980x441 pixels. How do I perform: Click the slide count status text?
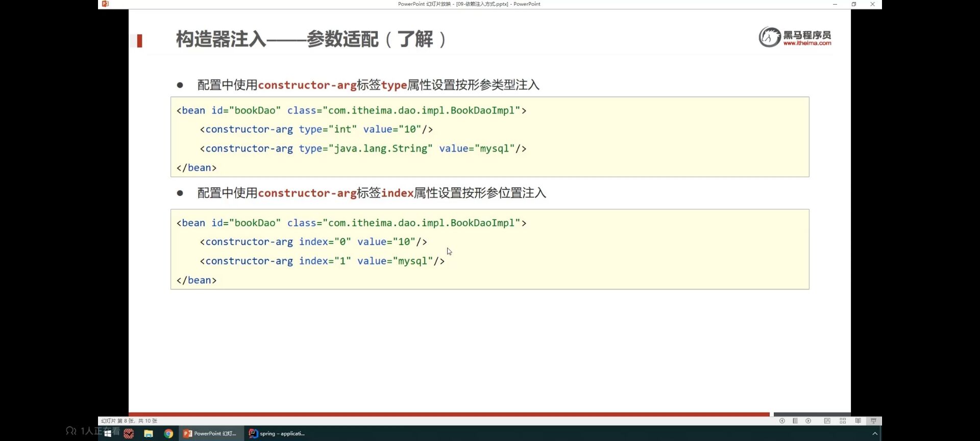click(x=129, y=421)
